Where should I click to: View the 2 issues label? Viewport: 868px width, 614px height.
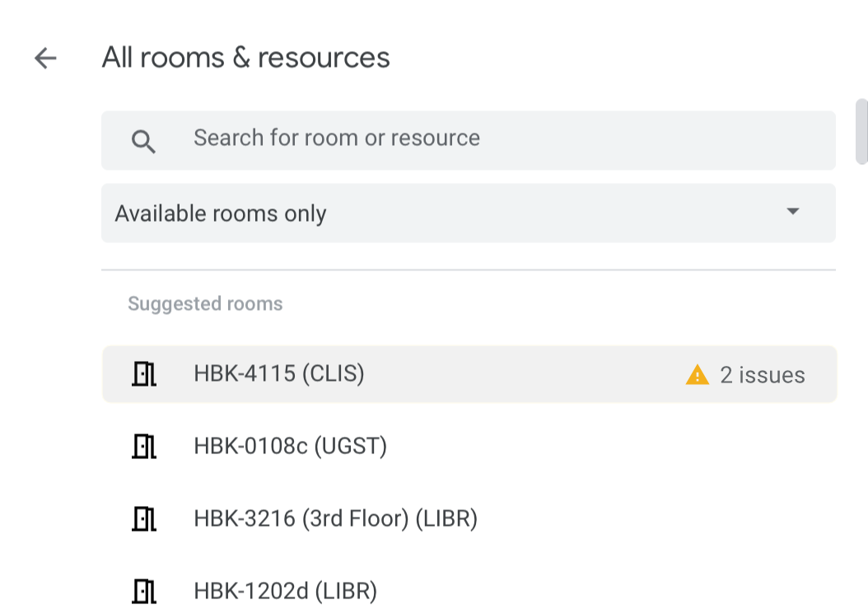763,375
